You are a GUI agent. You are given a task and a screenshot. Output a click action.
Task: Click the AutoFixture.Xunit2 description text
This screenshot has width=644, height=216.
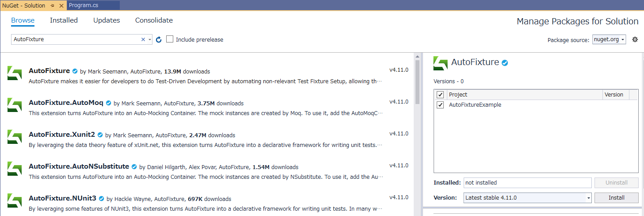pos(206,145)
